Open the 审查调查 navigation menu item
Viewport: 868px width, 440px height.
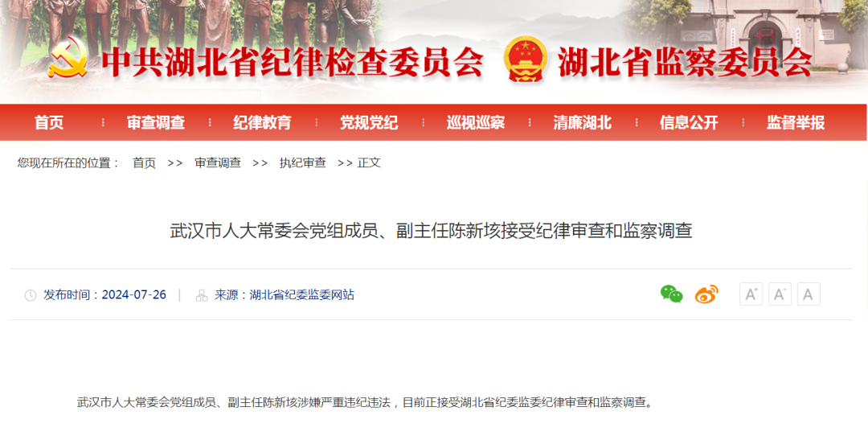(x=156, y=122)
